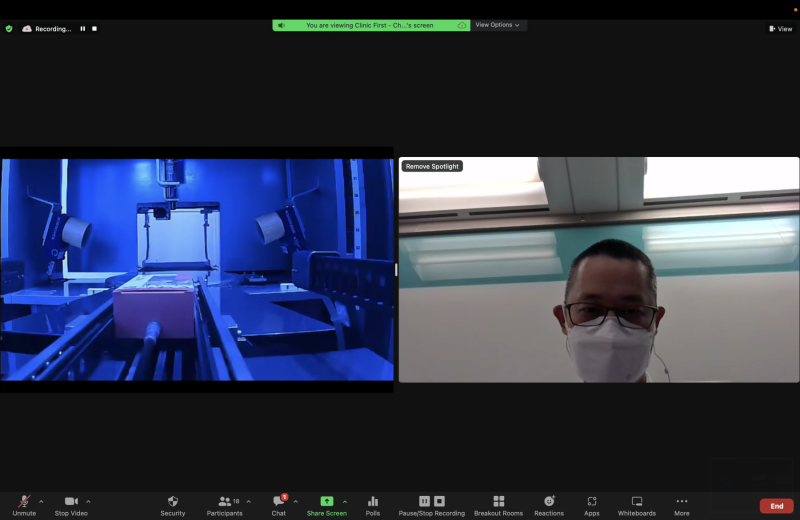Expand the Participants options arrow

[248, 502]
